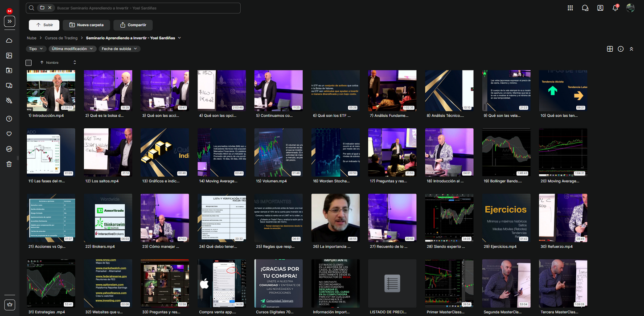Image resolution: width=644 pixels, height=316 pixels.
Task: Open the 22) Brokers.mp4 video thumbnail
Action: (x=108, y=218)
